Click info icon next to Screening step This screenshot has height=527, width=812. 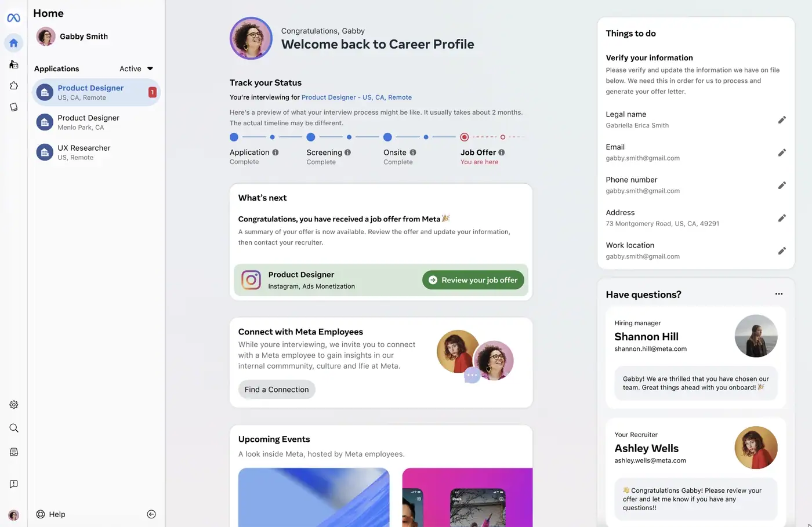click(x=347, y=152)
